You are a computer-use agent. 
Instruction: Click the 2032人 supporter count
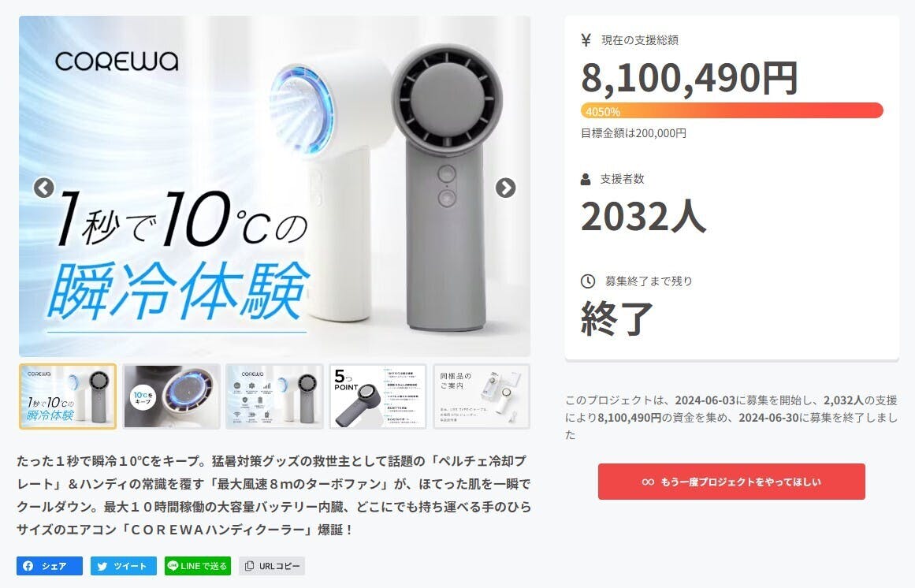pyautogui.click(x=644, y=217)
